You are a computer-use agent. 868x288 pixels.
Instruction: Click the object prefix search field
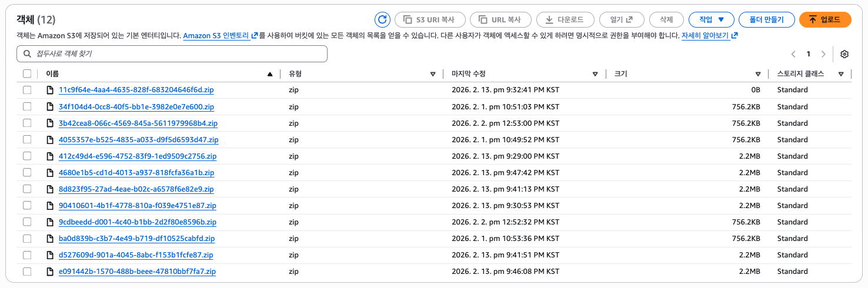172,54
